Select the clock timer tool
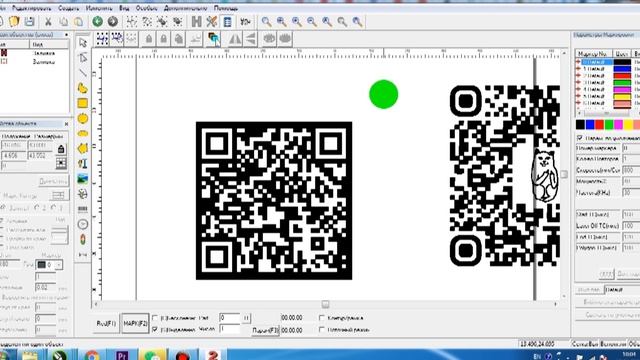The width and height of the screenshot is (640, 360). click(x=83, y=224)
